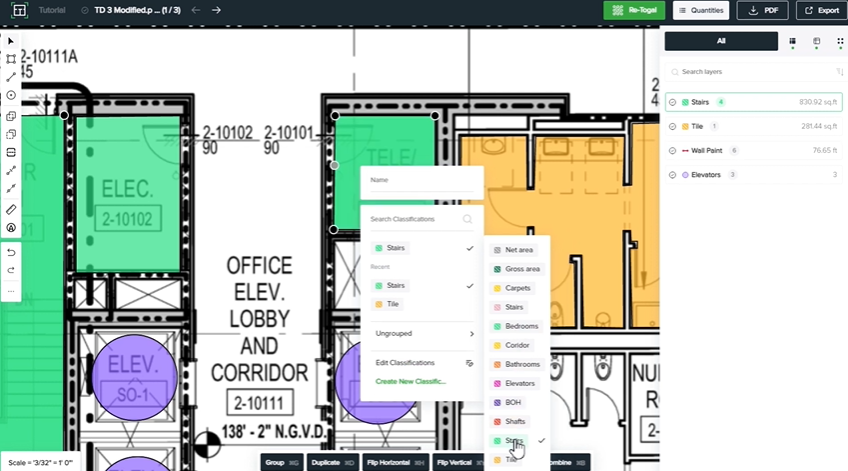Undo the last action
Screen dimensions: 848x471
pyautogui.click(x=11, y=253)
